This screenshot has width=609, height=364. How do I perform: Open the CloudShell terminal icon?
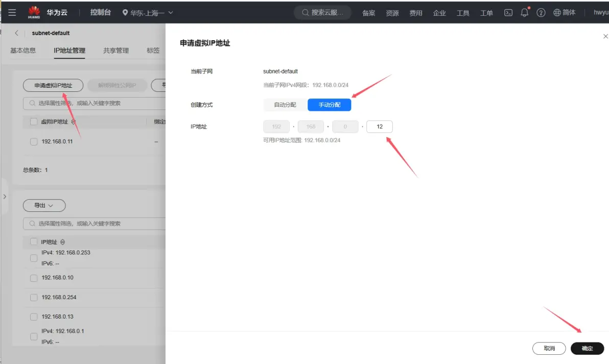click(508, 12)
